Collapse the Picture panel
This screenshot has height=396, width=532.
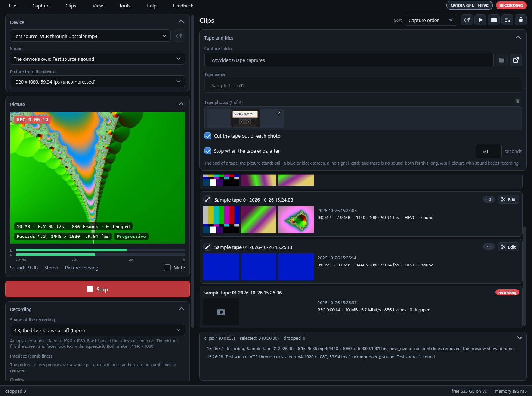pos(181,104)
